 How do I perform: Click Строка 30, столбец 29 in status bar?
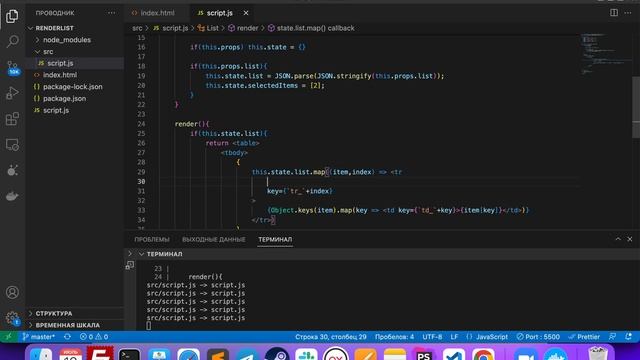click(x=331, y=337)
